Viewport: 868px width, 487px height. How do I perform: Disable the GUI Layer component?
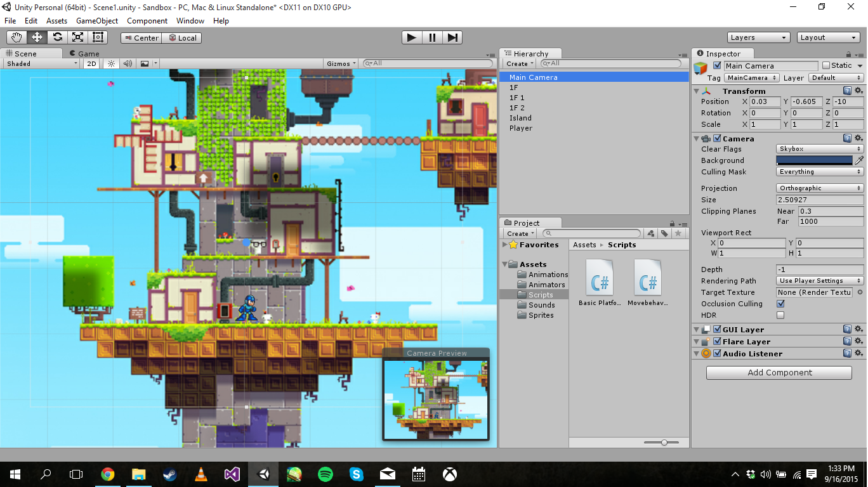(717, 329)
